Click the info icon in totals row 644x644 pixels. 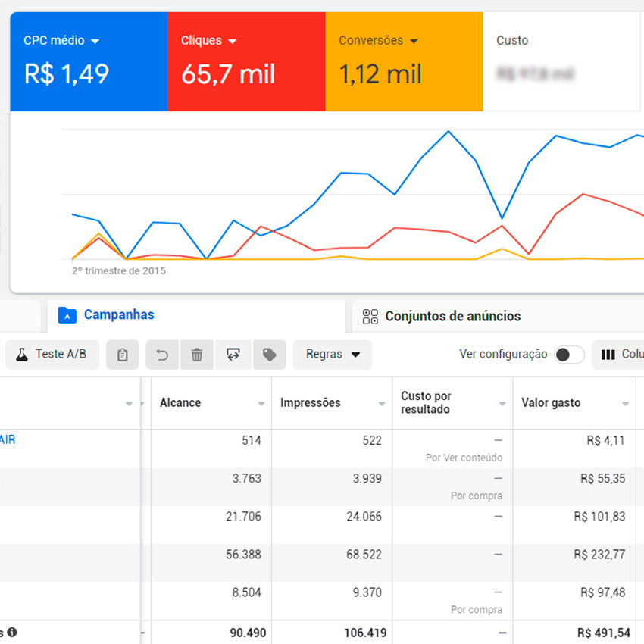coord(12,632)
